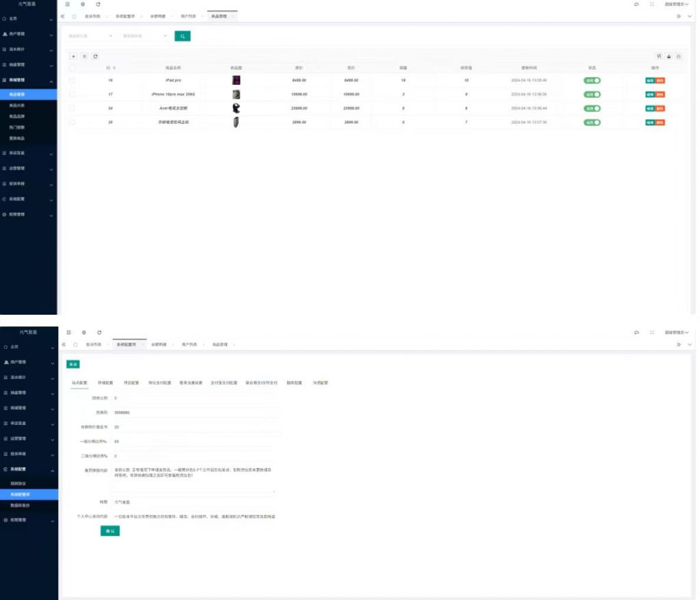Switch to the 存储配置 settings tab

click(x=105, y=383)
